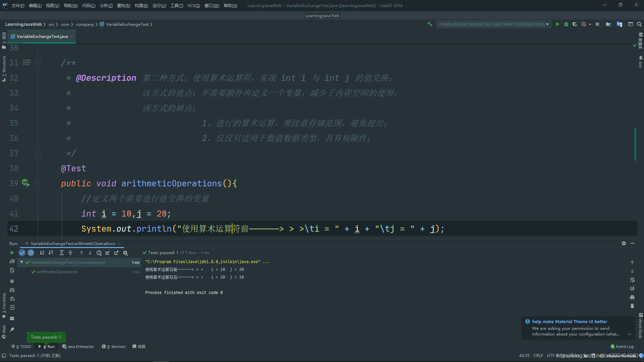
Task: Open the run configuration dropdown VARIABLEEXCHANGETEST.ARITHMETICOPERATIONS
Action: (x=494, y=24)
